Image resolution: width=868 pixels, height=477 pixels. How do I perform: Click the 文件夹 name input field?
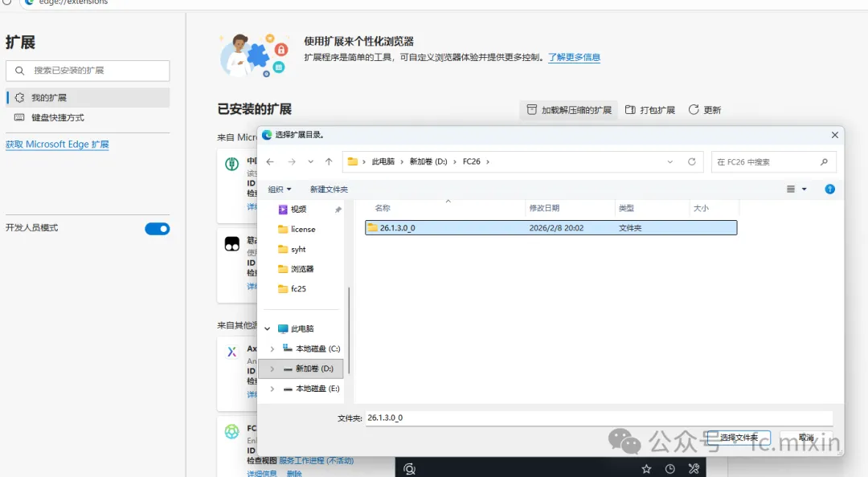tap(599, 418)
